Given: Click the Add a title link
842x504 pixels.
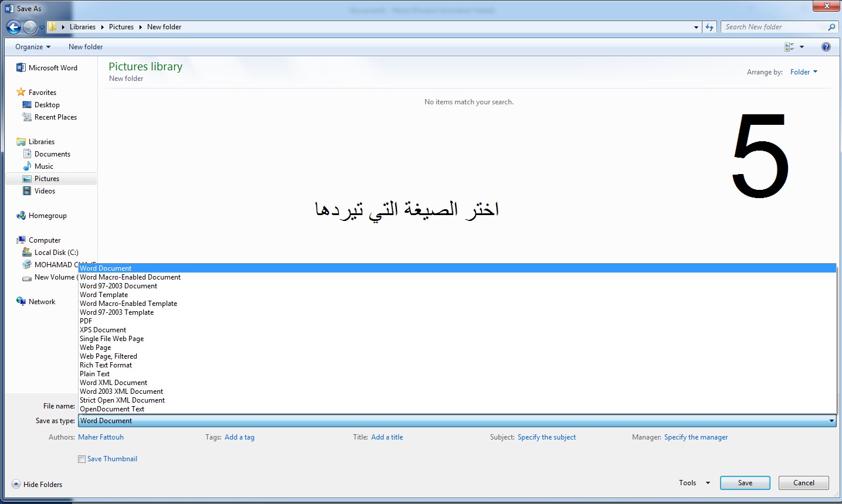Looking at the screenshot, I should pyautogui.click(x=387, y=437).
